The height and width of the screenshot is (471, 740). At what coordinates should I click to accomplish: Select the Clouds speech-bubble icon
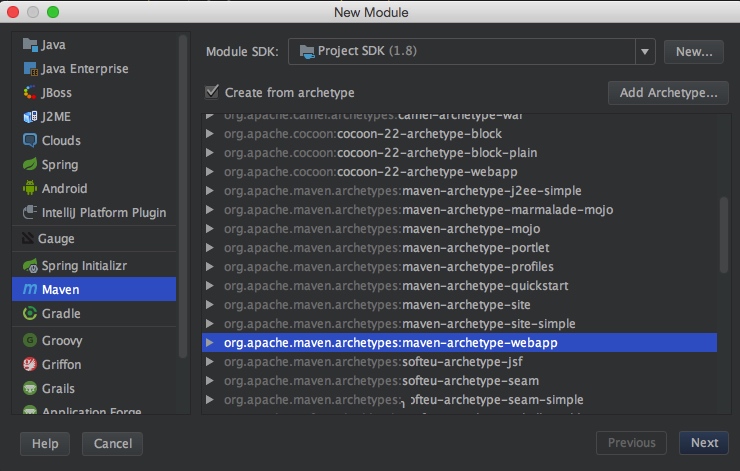pos(30,140)
